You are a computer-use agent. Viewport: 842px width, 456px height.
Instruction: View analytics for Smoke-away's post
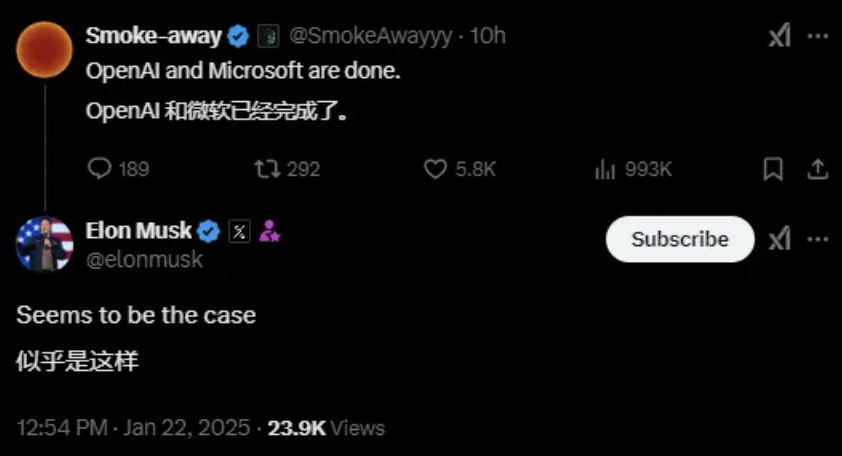[605, 169]
